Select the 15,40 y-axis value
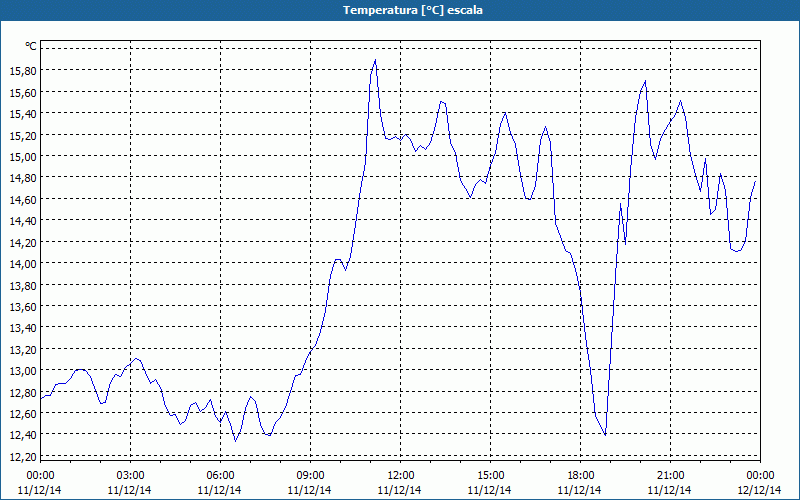This screenshot has height=500, width=800. click(x=23, y=114)
